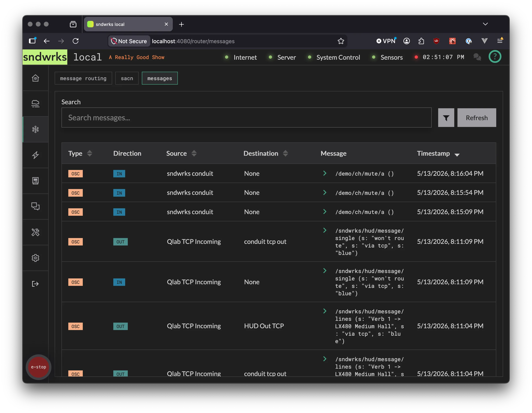Viewport: 532px width, 413px height.
Task: Click the 5/13/2026, 8:15:54 PM timestamp
Action: 450,193
